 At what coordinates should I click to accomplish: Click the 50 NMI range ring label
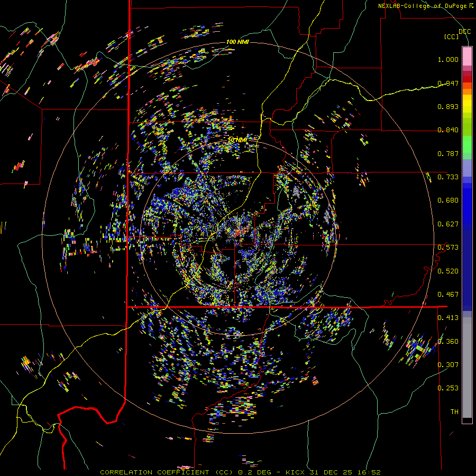point(237,140)
